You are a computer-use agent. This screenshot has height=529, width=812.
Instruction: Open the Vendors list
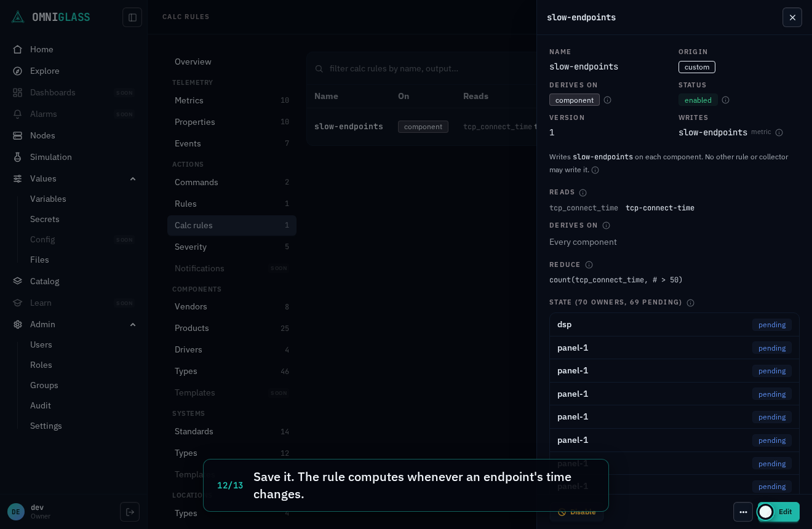(232, 306)
